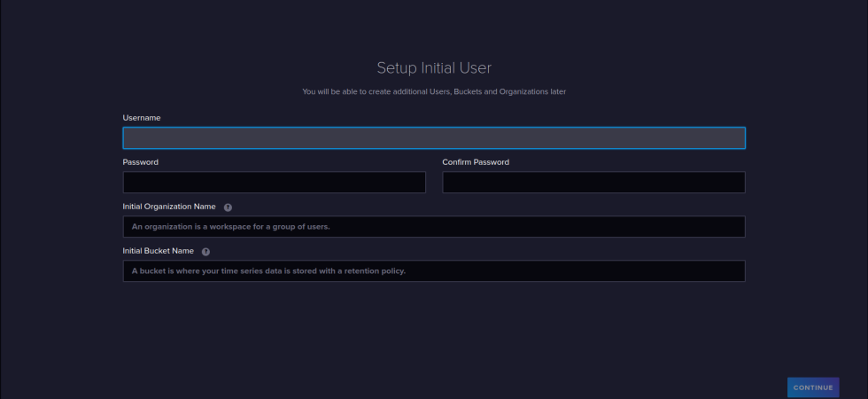The width and height of the screenshot is (868, 399).
Task: Click the Confirm Password label
Action: pos(476,162)
